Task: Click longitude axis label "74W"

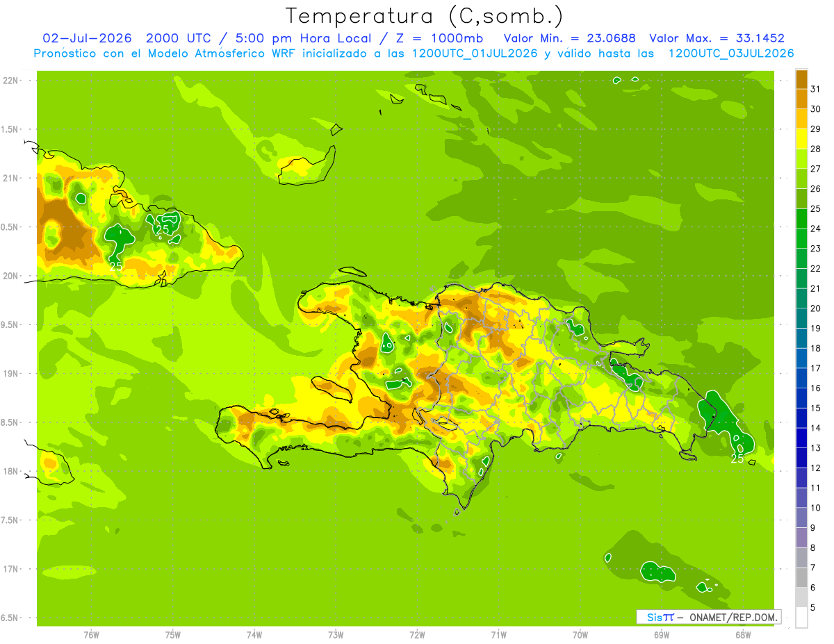Action: (x=254, y=635)
